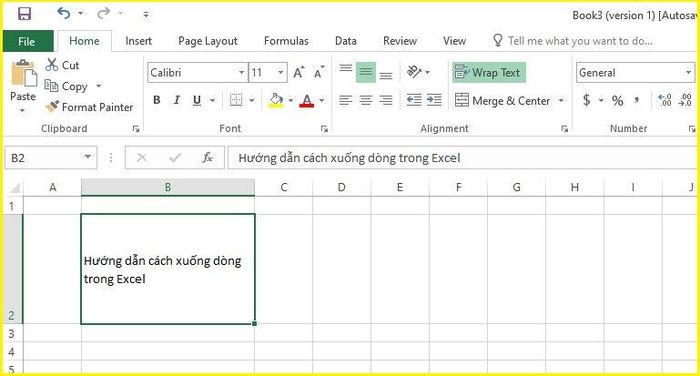Open the Merge & Center dropdown arrow
The height and width of the screenshot is (376, 700).
[x=561, y=100]
